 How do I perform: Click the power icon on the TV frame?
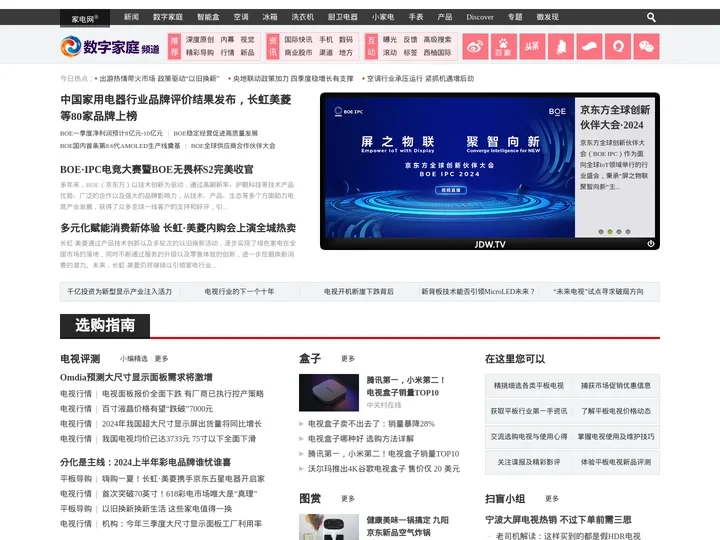[x=651, y=244]
